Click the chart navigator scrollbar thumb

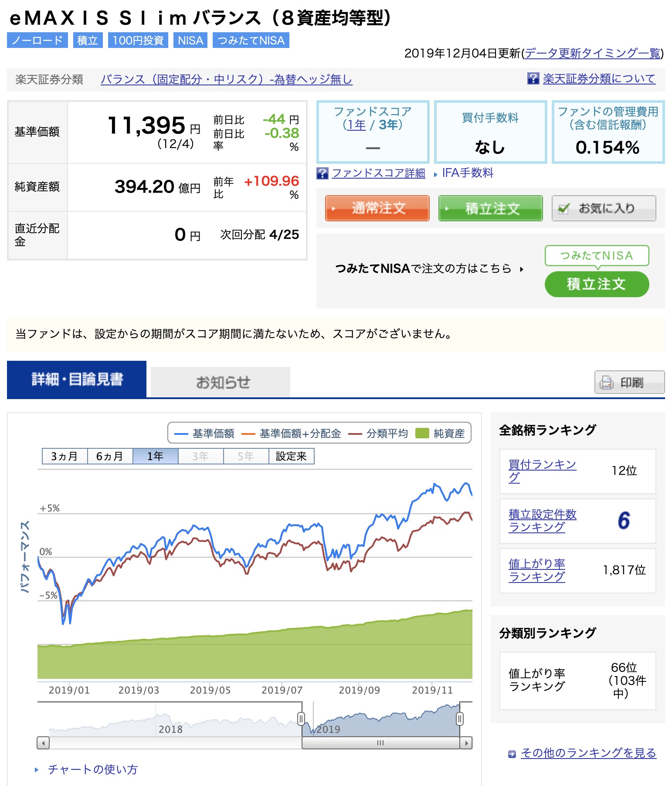coord(380,743)
